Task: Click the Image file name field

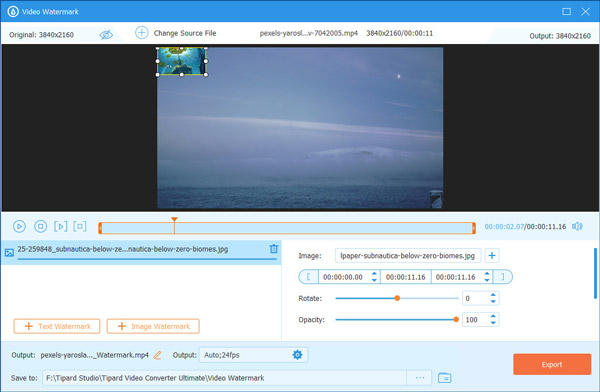Action: [408, 255]
